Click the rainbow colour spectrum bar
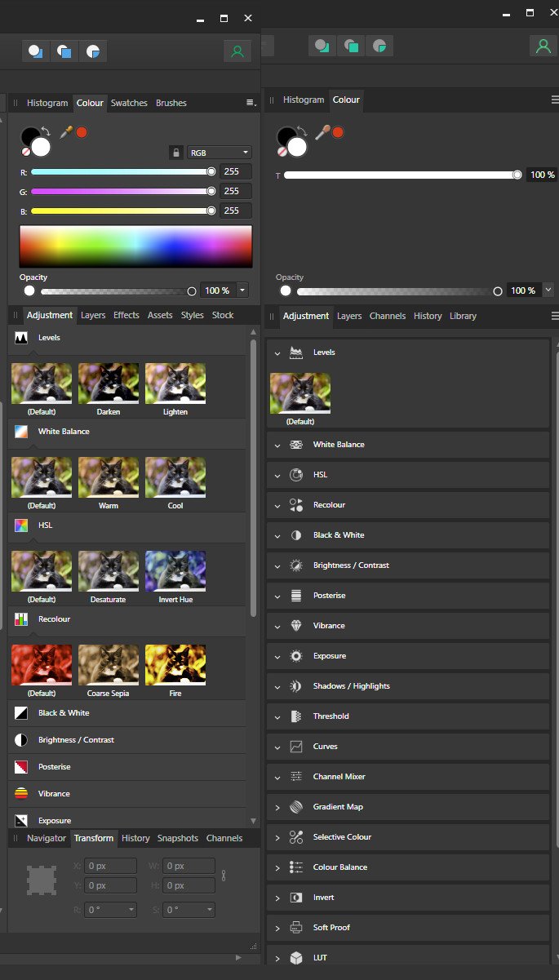 pyautogui.click(x=135, y=246)
